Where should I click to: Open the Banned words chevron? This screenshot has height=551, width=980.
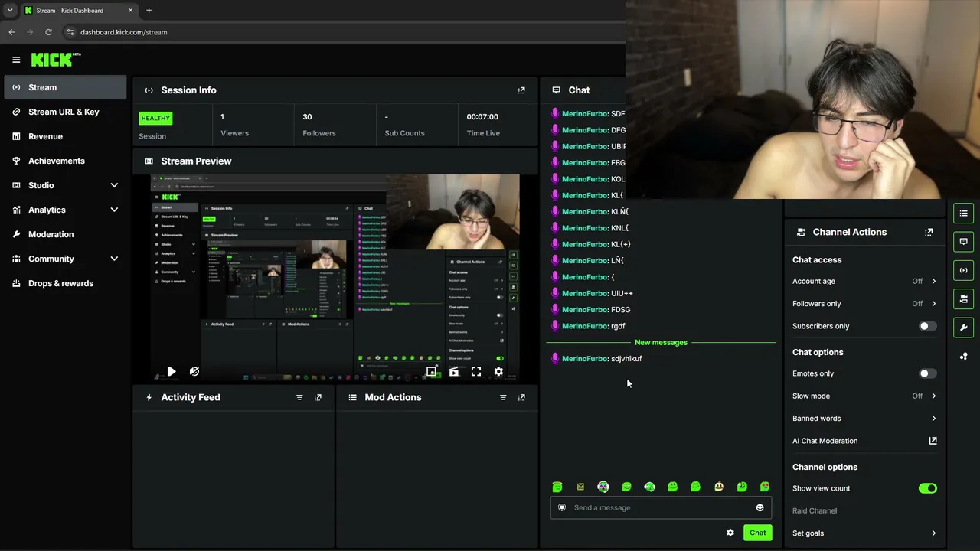click(x=933, y=419)
